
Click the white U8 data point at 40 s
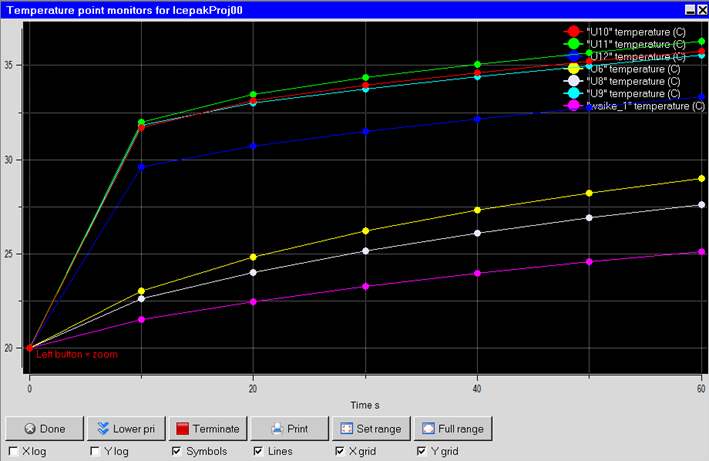pos(477,233)
